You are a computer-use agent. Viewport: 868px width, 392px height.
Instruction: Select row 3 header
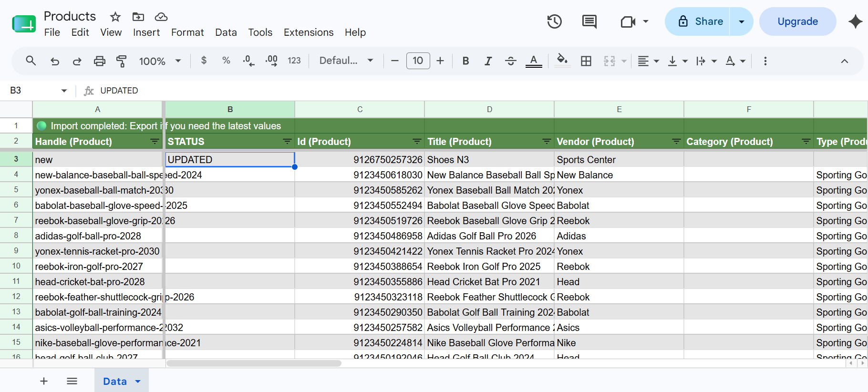16,159
